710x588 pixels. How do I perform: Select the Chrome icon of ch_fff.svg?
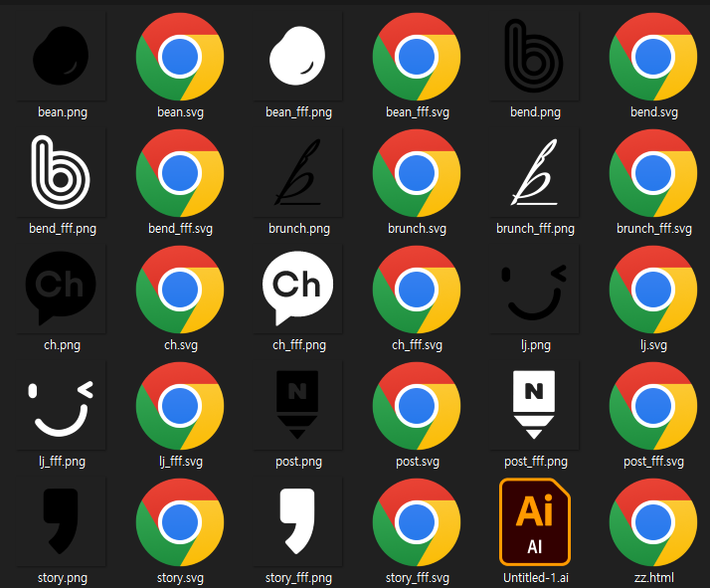417,290
